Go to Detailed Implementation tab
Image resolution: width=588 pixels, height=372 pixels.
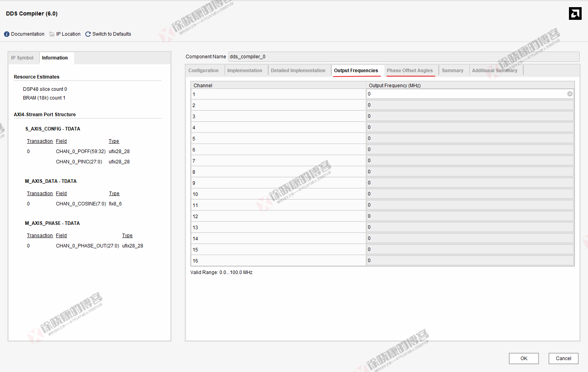point(298,71)
